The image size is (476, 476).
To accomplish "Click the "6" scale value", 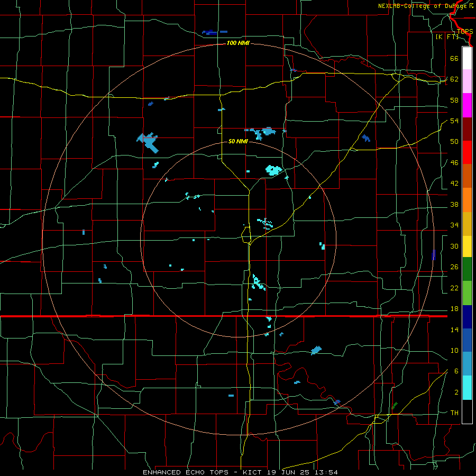I will [x=456, y=371].
